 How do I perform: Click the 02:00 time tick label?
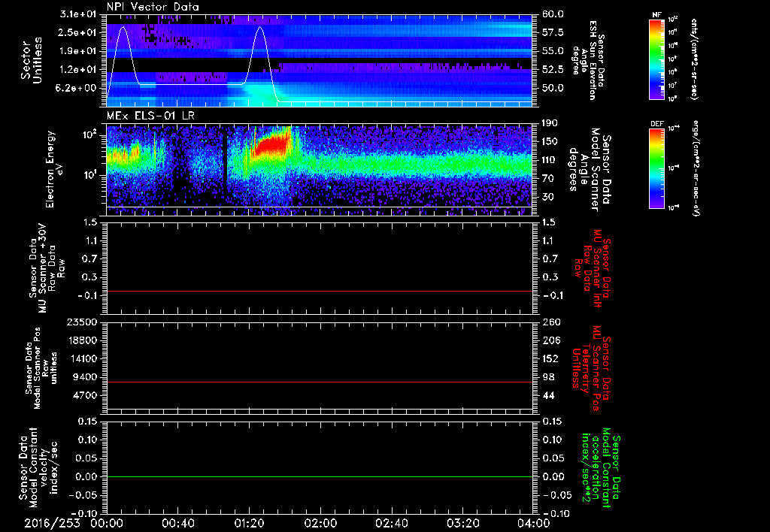point(320,523)
